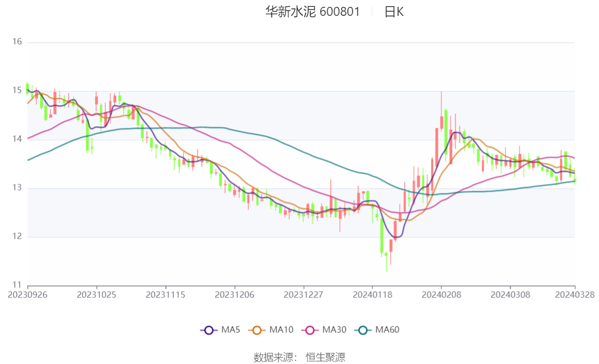Click y-axis value 13
Viewport: 599px width, 364px height.
tap(17, 188)
